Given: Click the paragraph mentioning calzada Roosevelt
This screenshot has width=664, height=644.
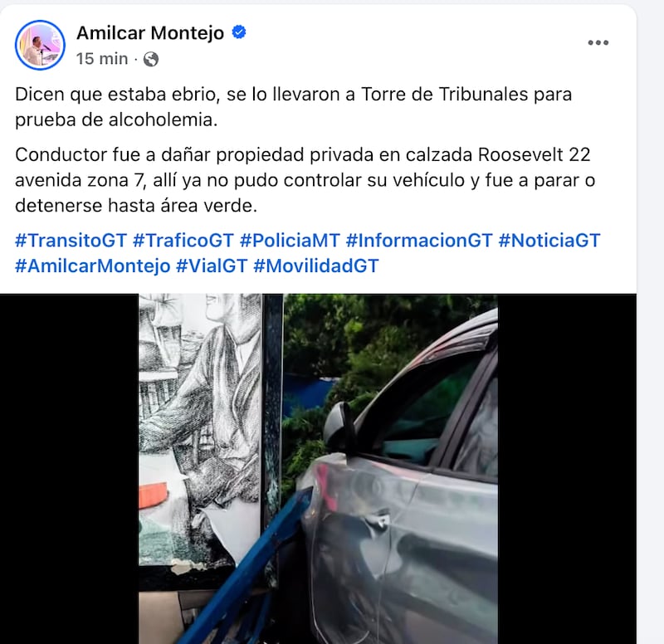Looking at the screenshot, I should pos(305,180).
